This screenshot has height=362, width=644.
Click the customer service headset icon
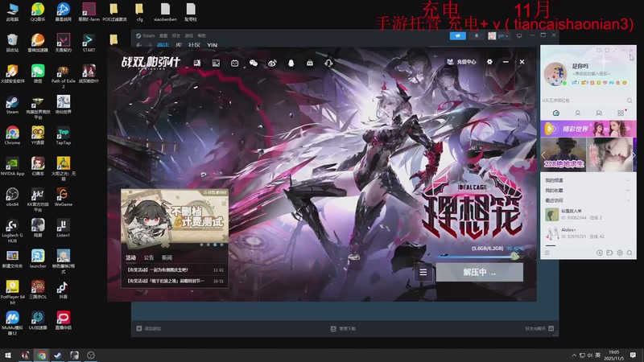(328, 63)
